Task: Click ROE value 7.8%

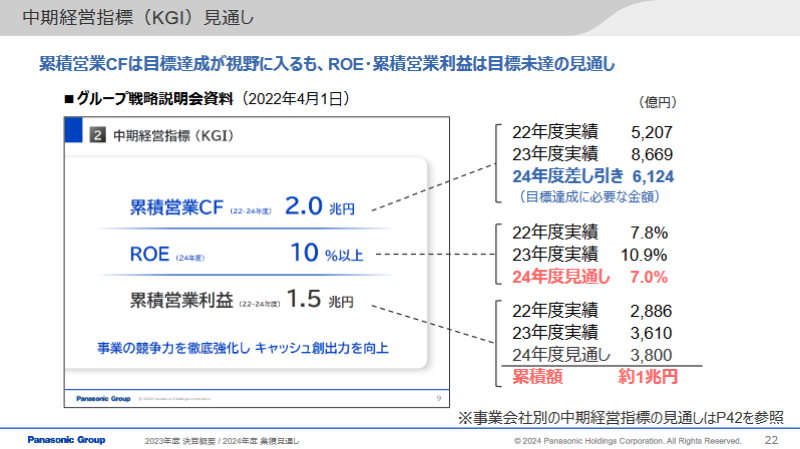Action: (x=649, y=233)
